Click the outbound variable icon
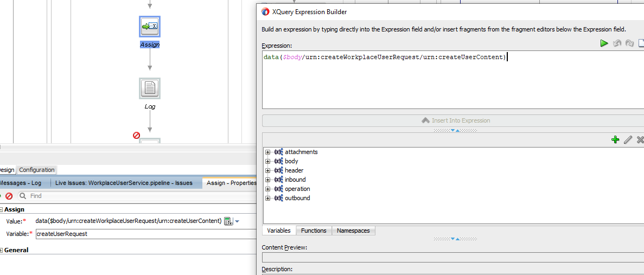Screen dimensions: 644x275 (278, 198)
